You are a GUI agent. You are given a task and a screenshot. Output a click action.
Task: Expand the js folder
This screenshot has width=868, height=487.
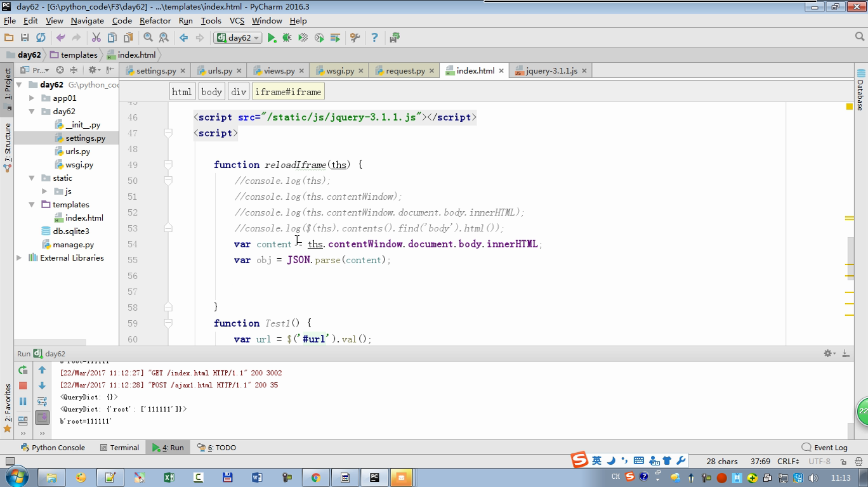coord(44,192)
